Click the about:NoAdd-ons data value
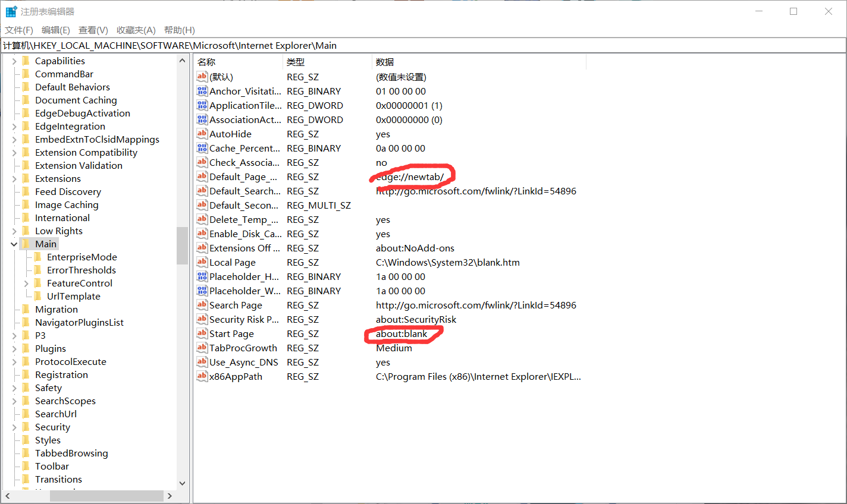Image resolution: width=847 pixels, height=504 pixels. (x=415, y=248)
